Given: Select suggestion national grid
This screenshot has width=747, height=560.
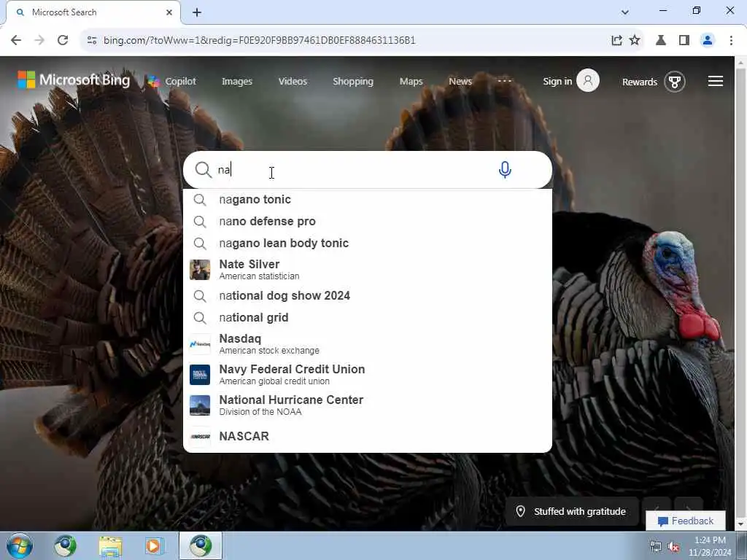Looking at the screenshot, I should coord(368,318).
